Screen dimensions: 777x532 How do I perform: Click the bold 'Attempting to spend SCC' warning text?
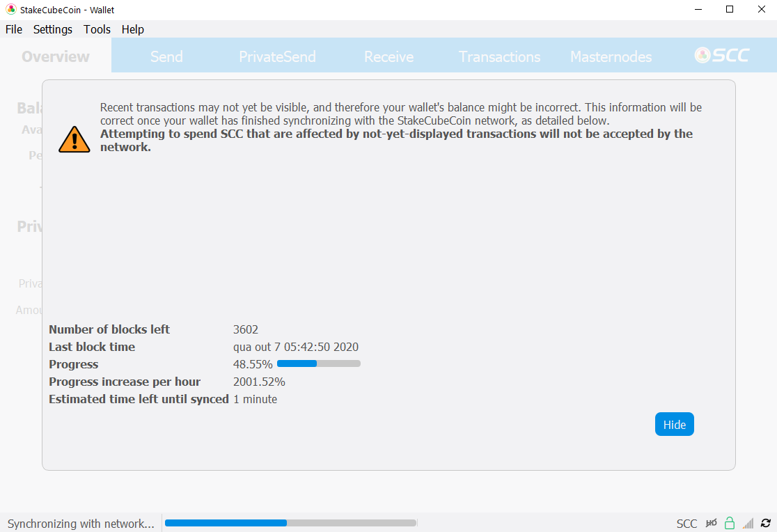click(396, 141)
